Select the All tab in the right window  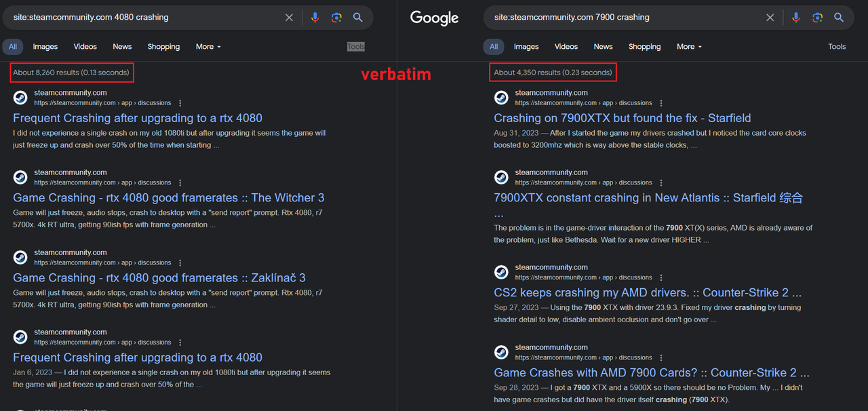[x=494, y=47]
